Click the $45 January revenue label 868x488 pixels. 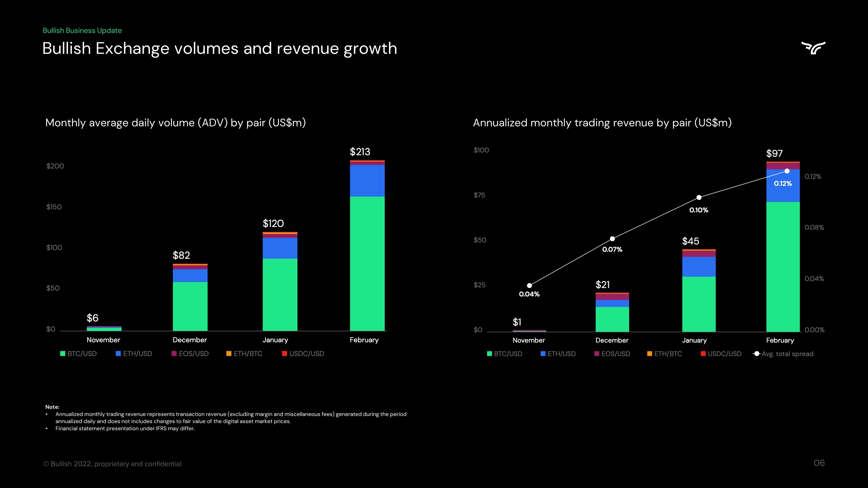tap(691, 241)
